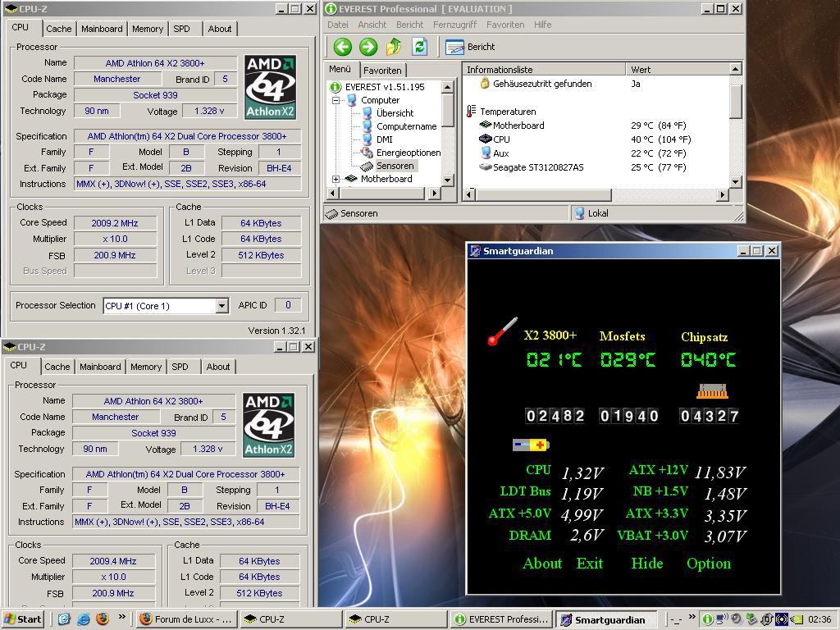Click the Gehäusezutritt lock icon in EVEREST
Screen dimensions: 840x630
[x=485, y=83]
